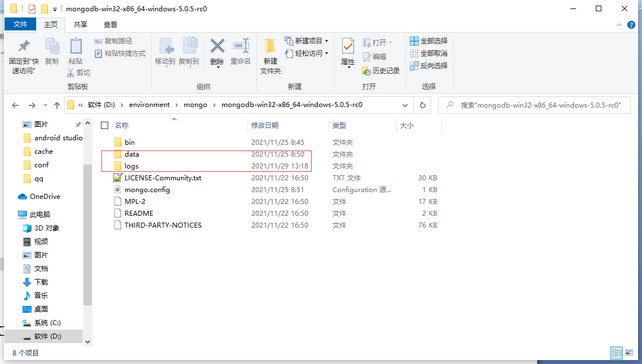642x364 pixels.
Task: Click the search box for this folder
Action: [x=534, y=105]
